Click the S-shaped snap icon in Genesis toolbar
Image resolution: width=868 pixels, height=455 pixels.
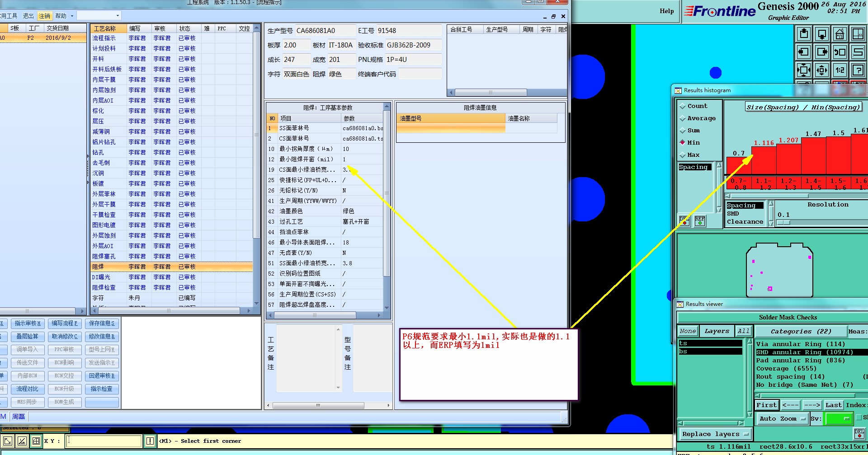pyautogui.click(x=858, y=52)
